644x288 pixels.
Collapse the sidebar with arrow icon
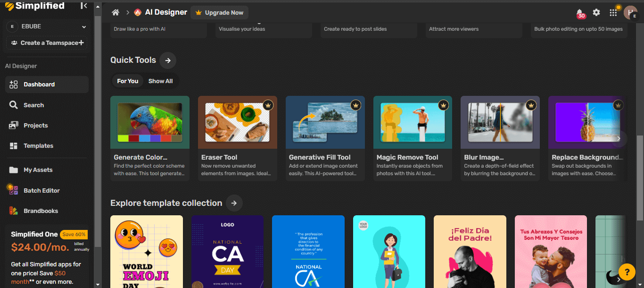[x=83, y=6]
